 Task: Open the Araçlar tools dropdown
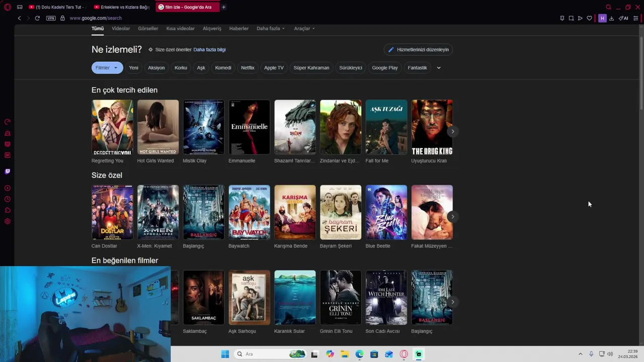[304, 29]
